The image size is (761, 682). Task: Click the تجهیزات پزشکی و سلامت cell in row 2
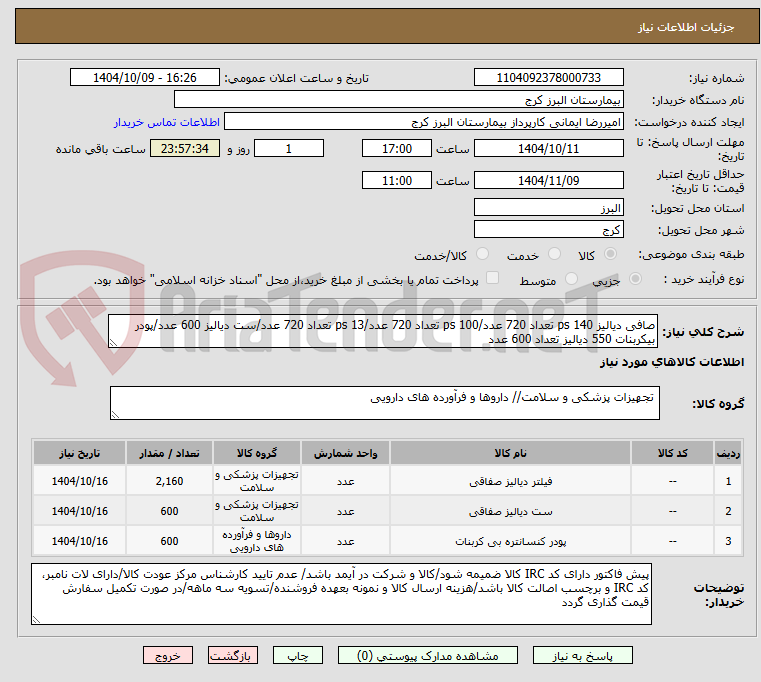pos(257,511)
